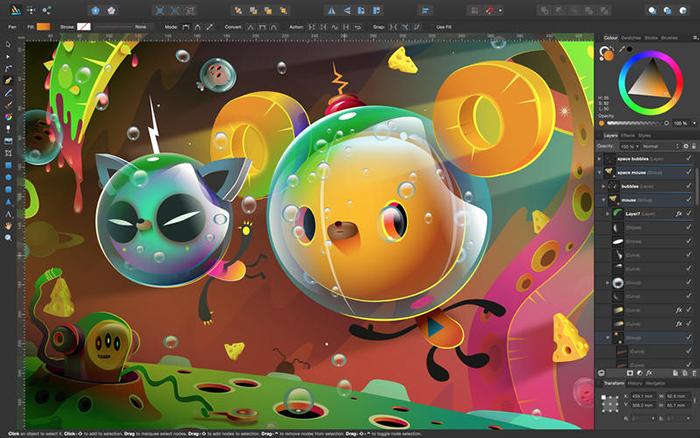Viewport: 700px width, 438px height.
Task: Open the Effects tab
Action: [x=627, y=135]
